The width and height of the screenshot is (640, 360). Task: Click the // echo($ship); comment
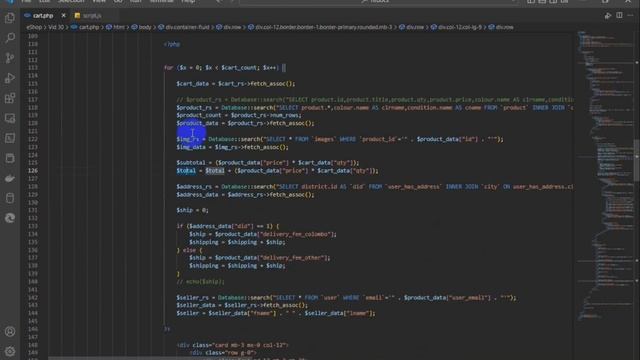[x=200, y=282]
